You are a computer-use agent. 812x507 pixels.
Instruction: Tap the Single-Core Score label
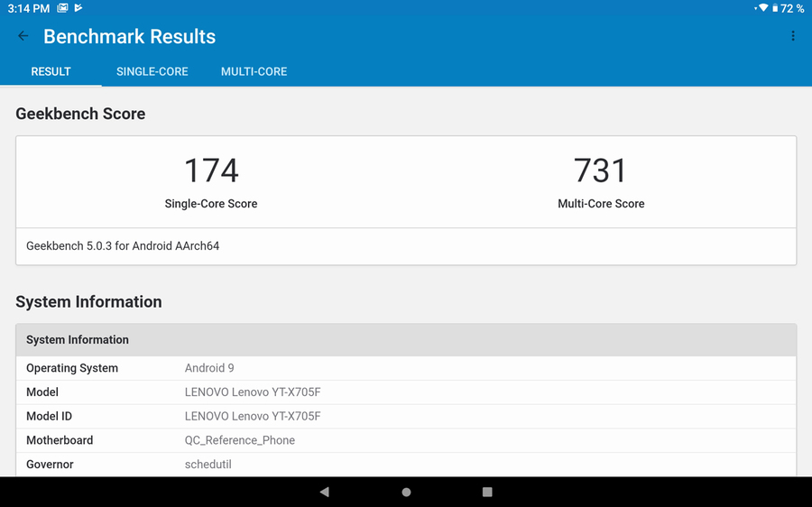pyautogui.click(x=211, y=204)
